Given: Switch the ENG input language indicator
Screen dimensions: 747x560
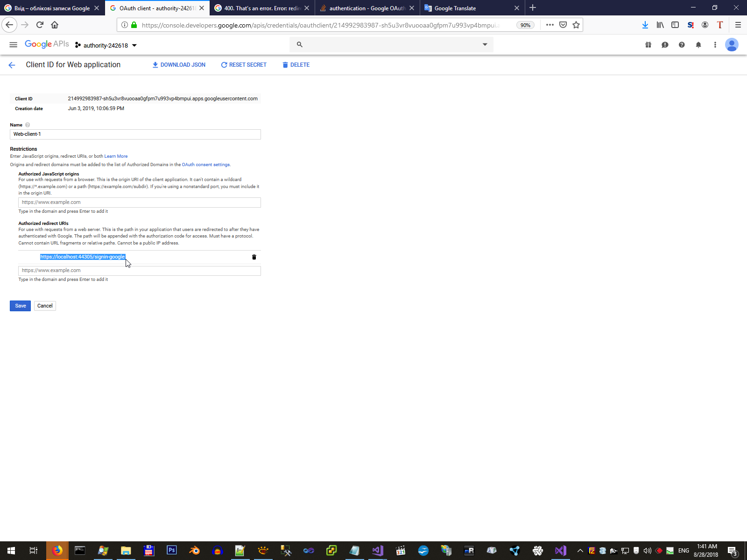Looking at the screenshot, I should (x=684, y=551).
